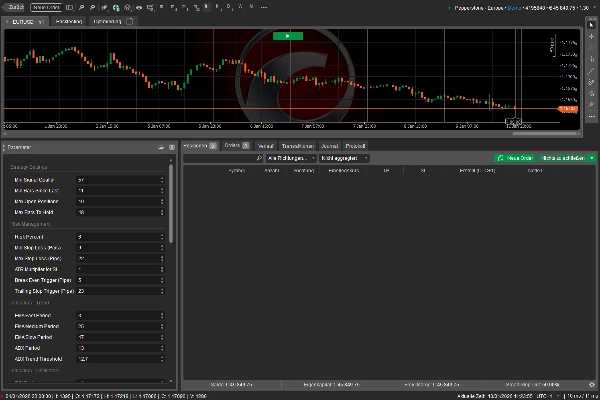Image resolution: width=600 pixels, height=400 pixels.
Task: Switch to the Positionen tab
Action: click(200, 146)
